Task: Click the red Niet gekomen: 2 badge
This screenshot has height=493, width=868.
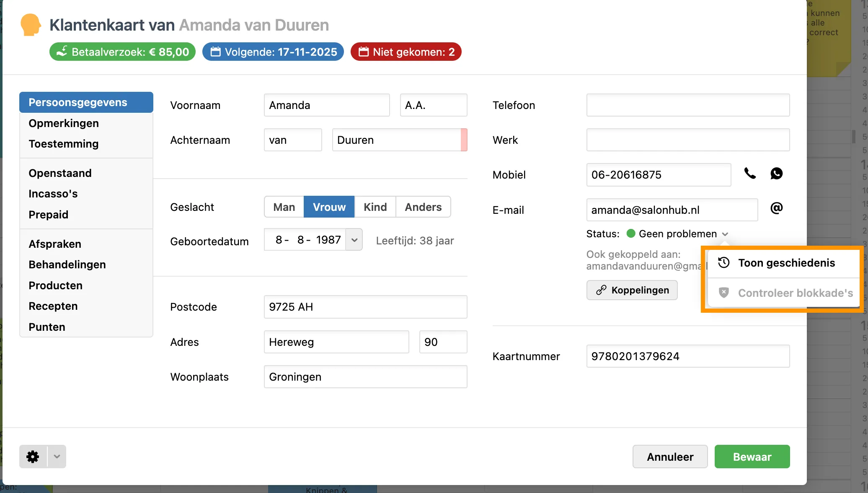Action: (406, 52)
